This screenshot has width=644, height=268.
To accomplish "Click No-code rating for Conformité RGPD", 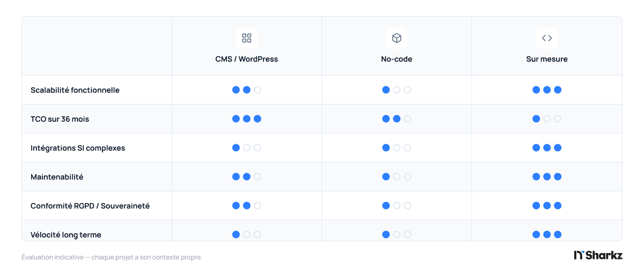I will pyautogui.click(x=397, y=206).
